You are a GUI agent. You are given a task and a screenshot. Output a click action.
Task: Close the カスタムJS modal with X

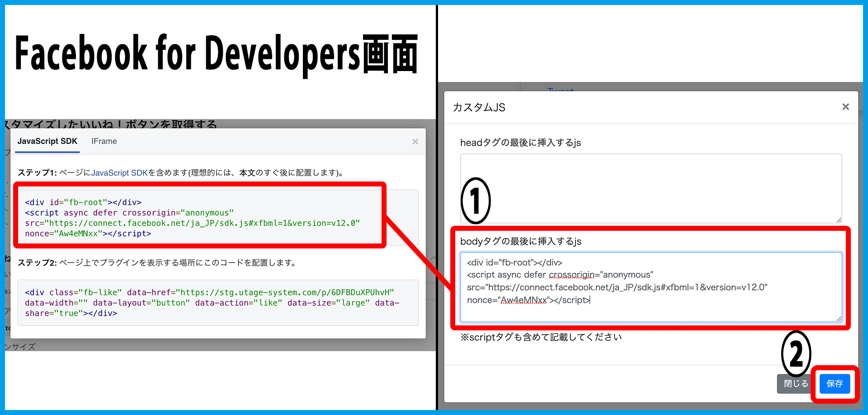tap(845, 107)
